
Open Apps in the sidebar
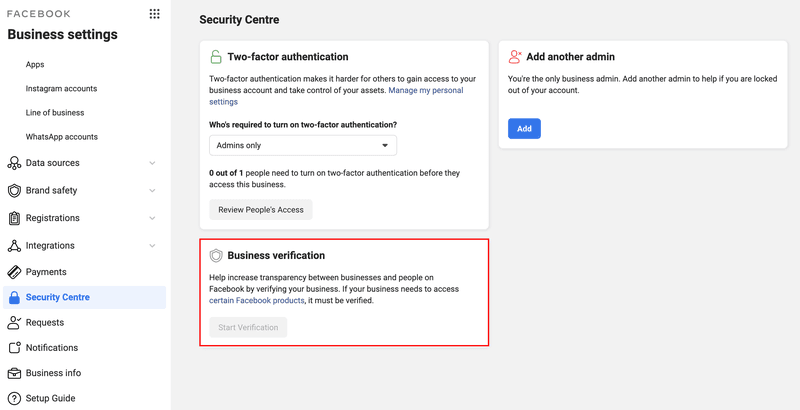(35, 65)
